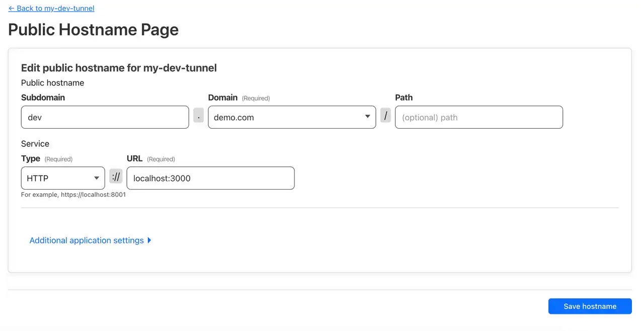
Task: Click the :// separator before the URL field
Action: 116,176
